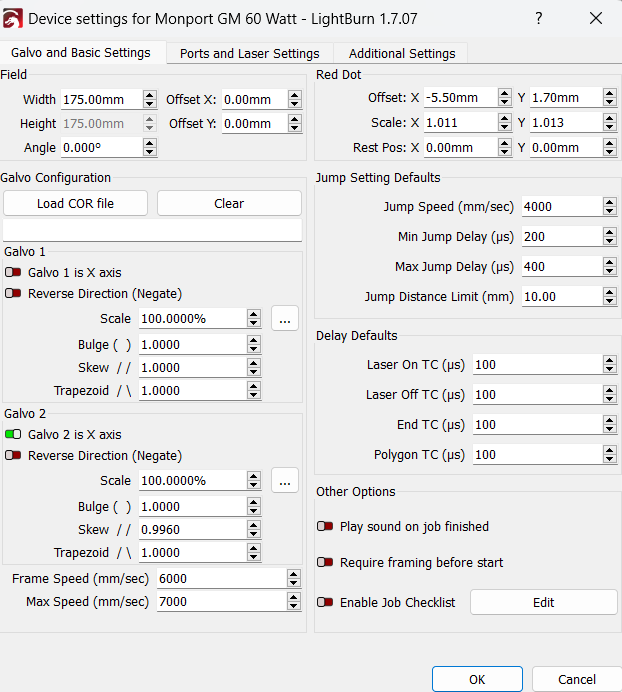Click Laser On TC stepper
The height and width of the screenshot is (692, 622).
(x=610, y=365)
